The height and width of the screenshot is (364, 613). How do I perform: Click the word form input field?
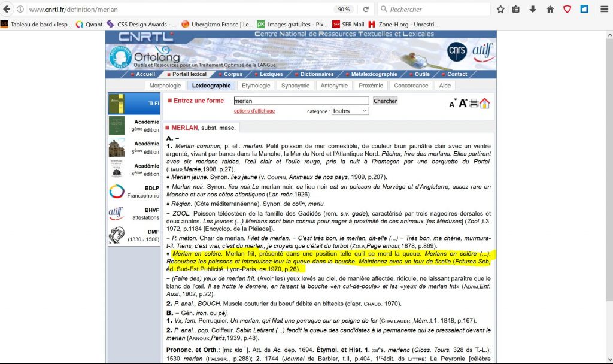point(301,101)
